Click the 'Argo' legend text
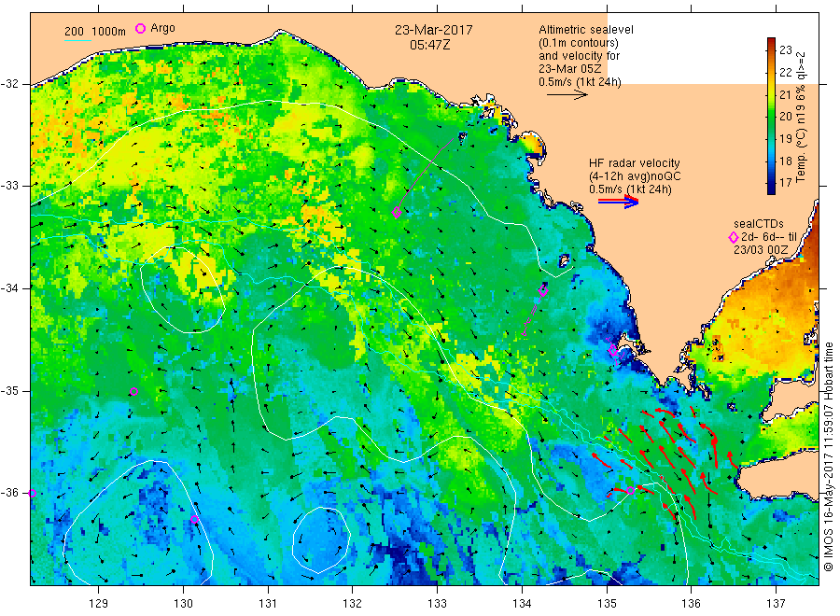 pyautogui.click(x=162, y=28)
